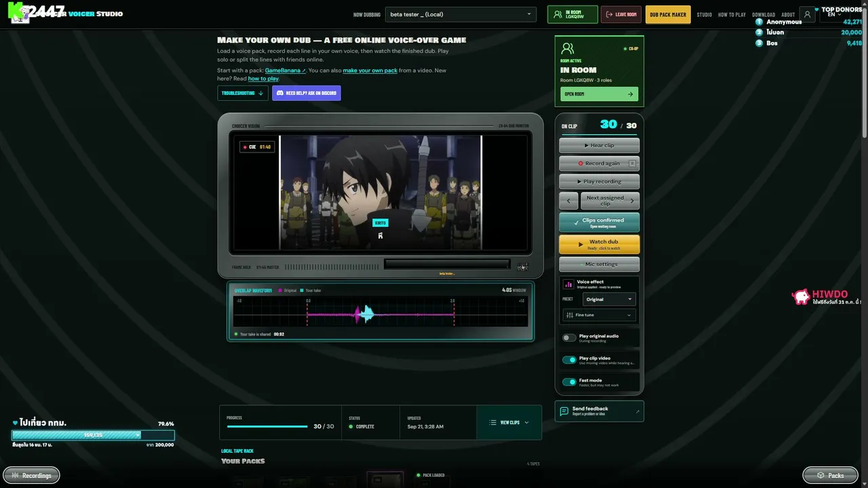Screen dimensions: 868x488
Task: Click the room people icon in room card
Action: (568, 49)
